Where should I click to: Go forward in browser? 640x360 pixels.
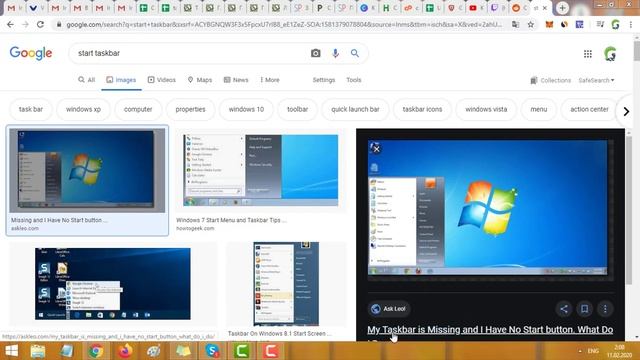click(25, 24)
